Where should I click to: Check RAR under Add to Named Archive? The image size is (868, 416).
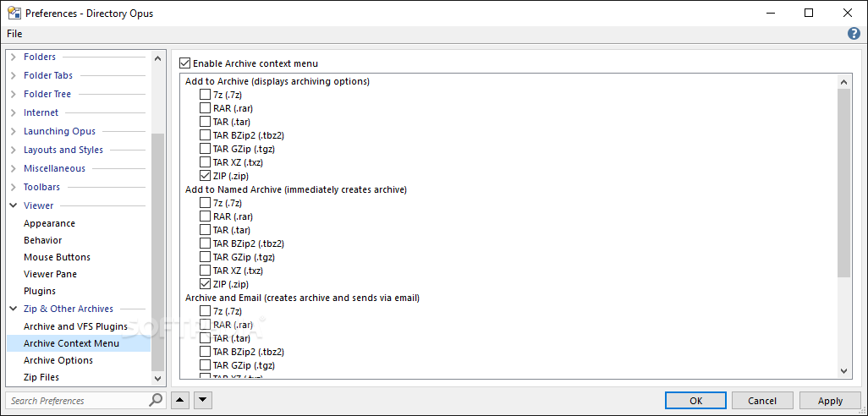[206, 216]
